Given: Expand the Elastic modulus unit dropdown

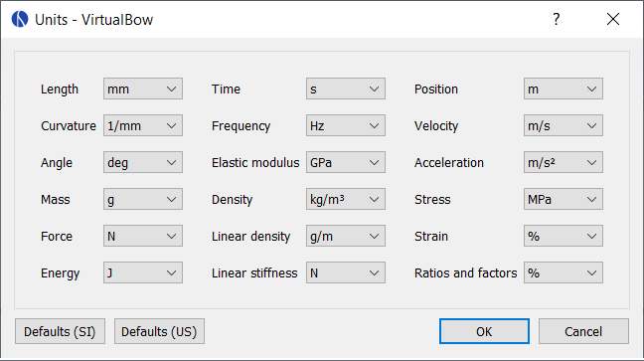Looking at the screenshot, I should tap(346, 162).
